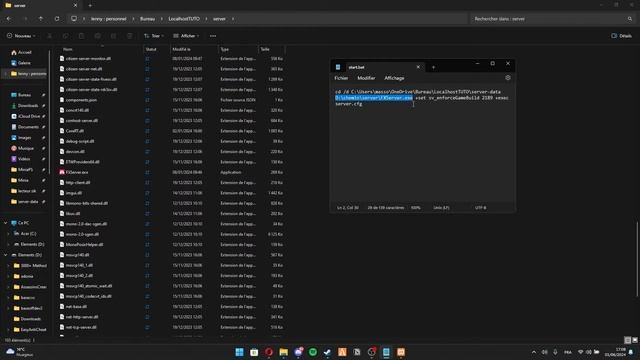Image resolution: width=640 pixels, height=360 pixels.
Task: Open a new Explorer tab
Action: [90, 5]
